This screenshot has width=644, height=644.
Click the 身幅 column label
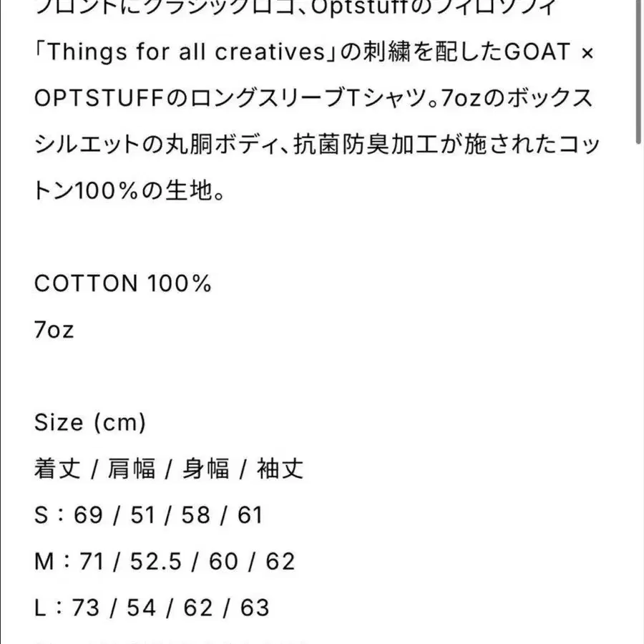(206, 469)
